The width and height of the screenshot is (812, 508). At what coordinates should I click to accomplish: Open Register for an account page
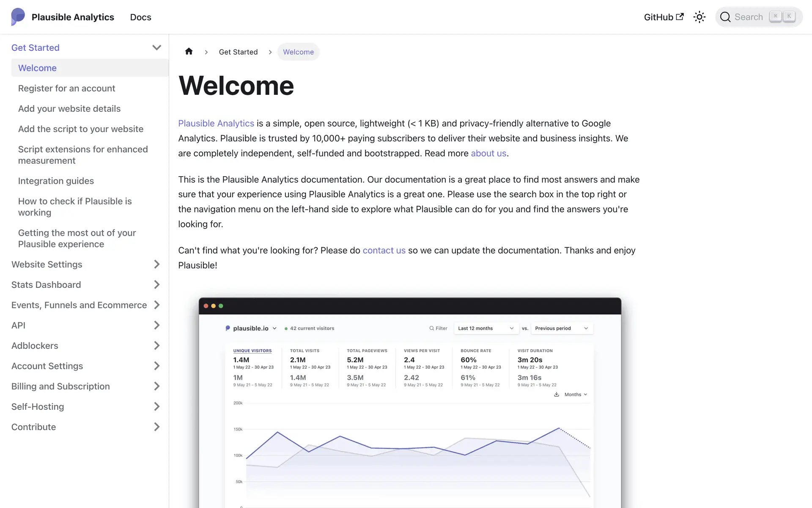tap(66, 88)
